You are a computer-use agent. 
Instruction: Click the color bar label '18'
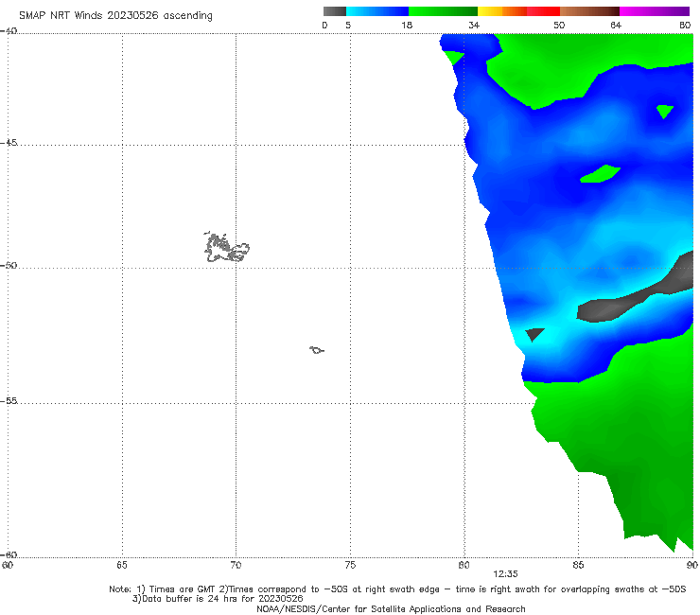pos(407,25)
